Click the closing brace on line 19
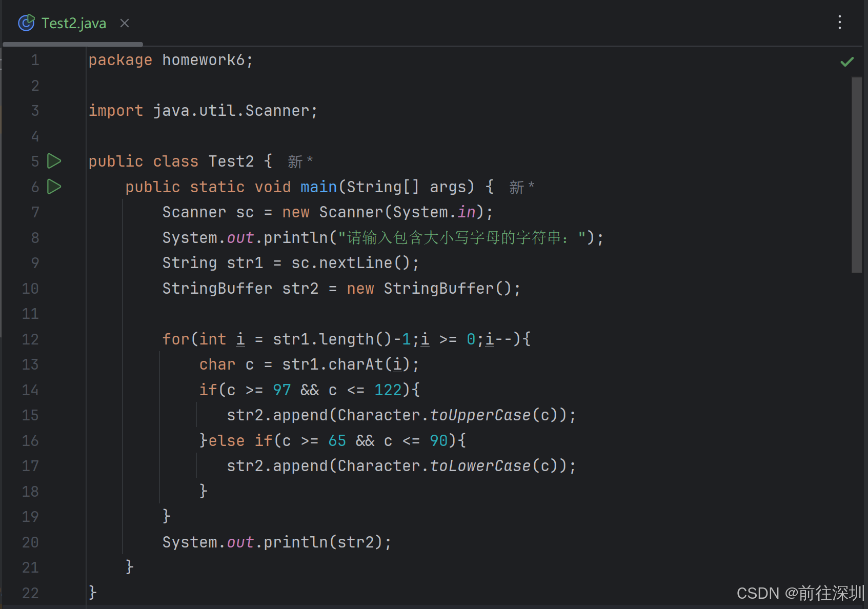This screenshot has height=609, width=868. [x=166, y=516]
